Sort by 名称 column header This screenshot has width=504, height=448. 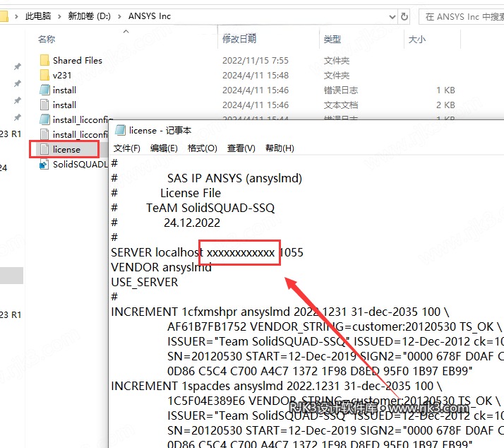[x=47, y=40]
